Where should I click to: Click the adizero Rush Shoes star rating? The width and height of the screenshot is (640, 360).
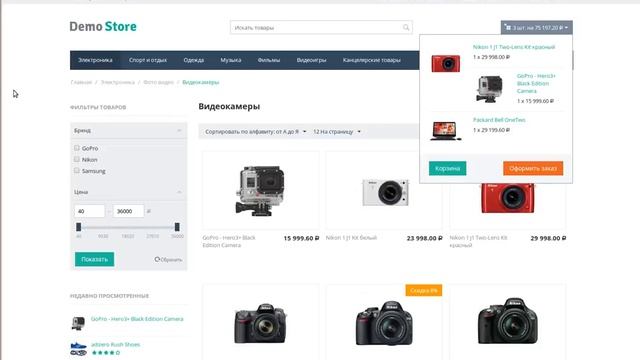(x=106, y=353)
